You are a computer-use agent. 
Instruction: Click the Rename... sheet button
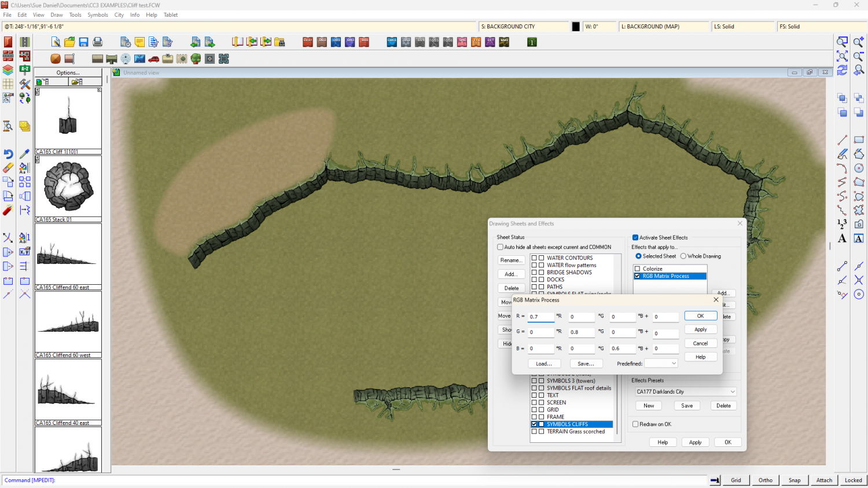[511, 260]
